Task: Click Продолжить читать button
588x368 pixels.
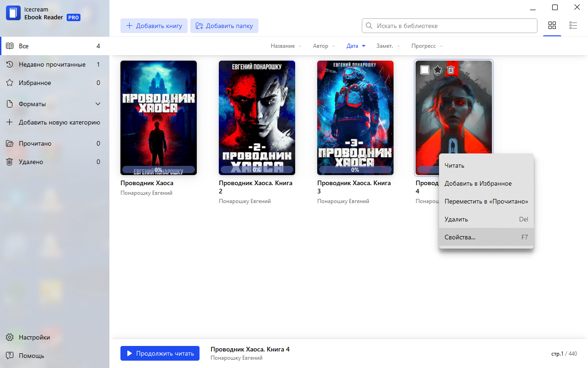Action: point(160,353)
